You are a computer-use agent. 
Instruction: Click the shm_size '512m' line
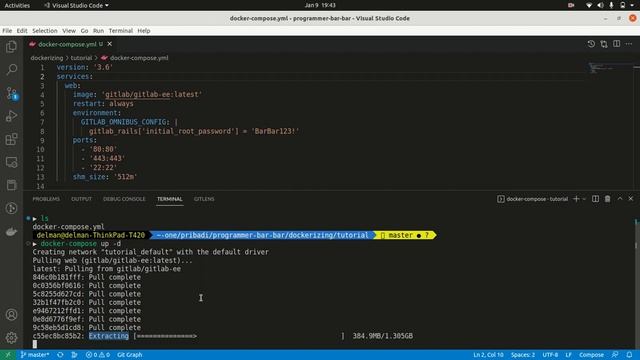point(105,177)
